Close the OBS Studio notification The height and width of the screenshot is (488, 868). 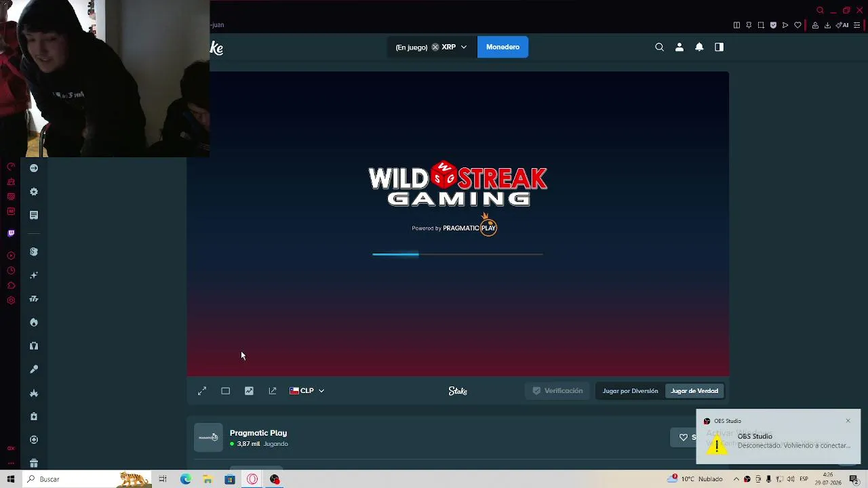[848, 421]
